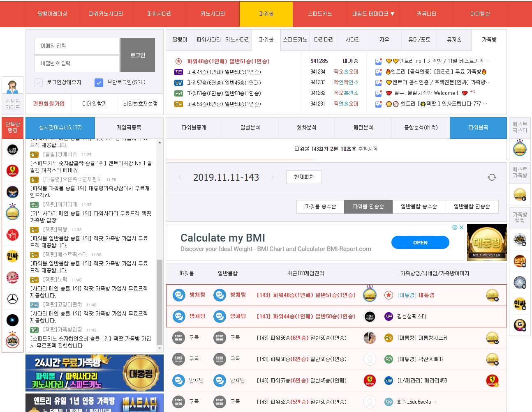Open the 김선생 avatar in the left 단톡방 랭킹
This screenshot has height=412, width=532.
pos(12,150)
